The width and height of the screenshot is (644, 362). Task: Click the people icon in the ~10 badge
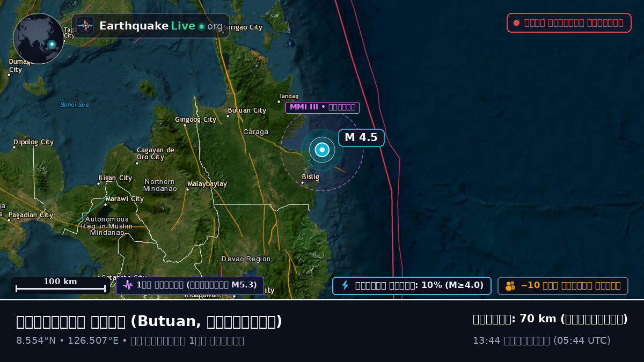[510, 286]
